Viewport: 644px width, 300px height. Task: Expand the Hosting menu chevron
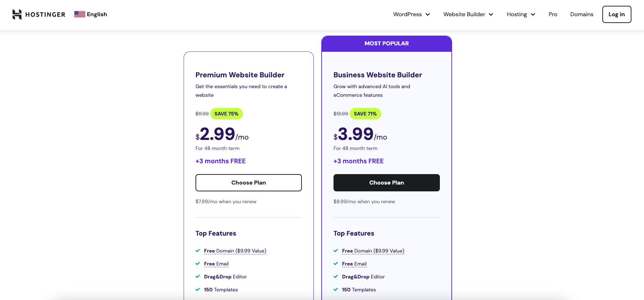coord(533,14)
